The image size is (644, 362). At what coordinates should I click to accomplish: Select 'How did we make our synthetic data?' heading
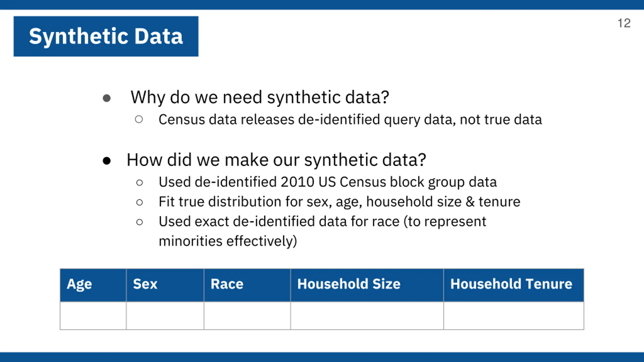[x=276, y=160]
